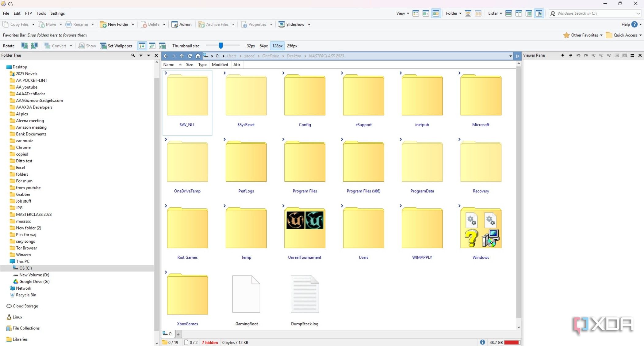Open the View dropdown menu
This screenshot has width=644, height=346.
point(403,13)
